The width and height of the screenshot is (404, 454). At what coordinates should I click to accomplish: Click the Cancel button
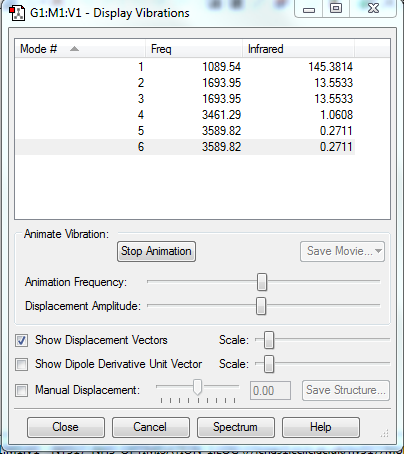(x=151, y=427)
